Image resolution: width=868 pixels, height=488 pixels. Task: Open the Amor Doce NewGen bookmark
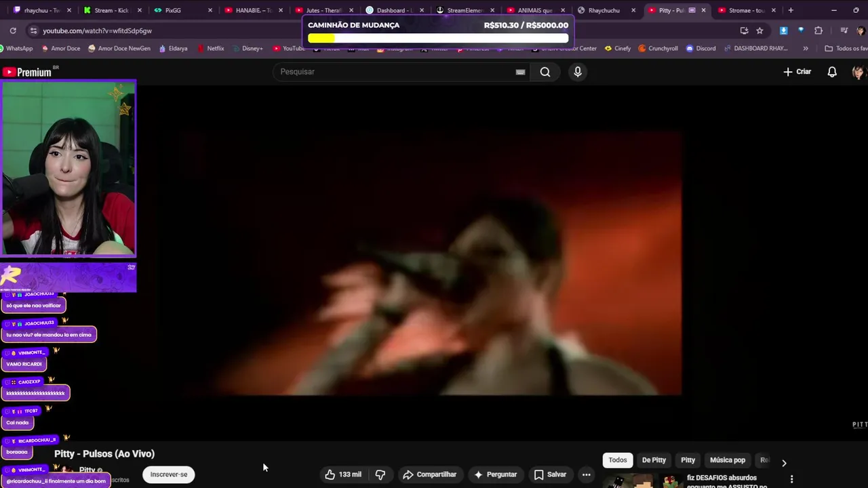(x=119, y=48)
